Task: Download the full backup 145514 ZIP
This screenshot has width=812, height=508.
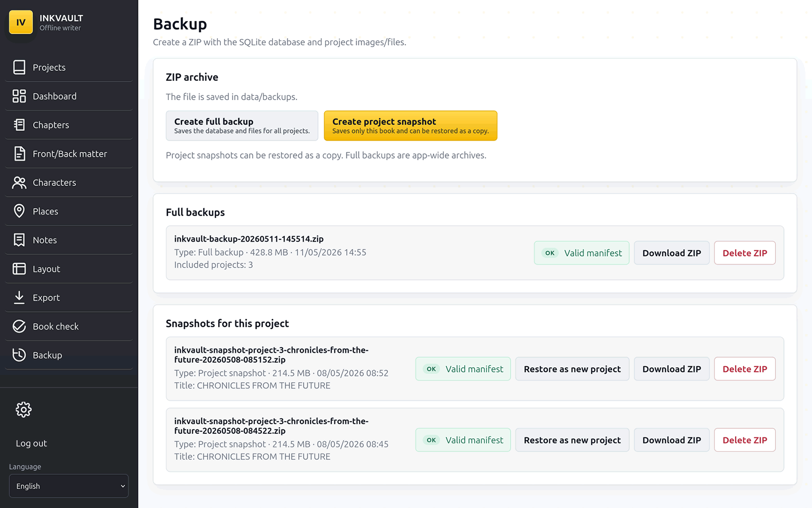Action: point(671,253)
